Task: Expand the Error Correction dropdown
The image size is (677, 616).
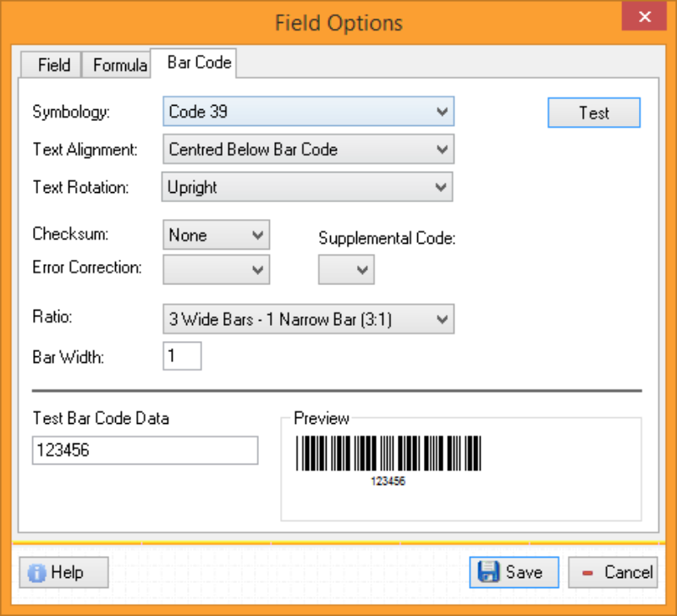Action: [217, 269]
